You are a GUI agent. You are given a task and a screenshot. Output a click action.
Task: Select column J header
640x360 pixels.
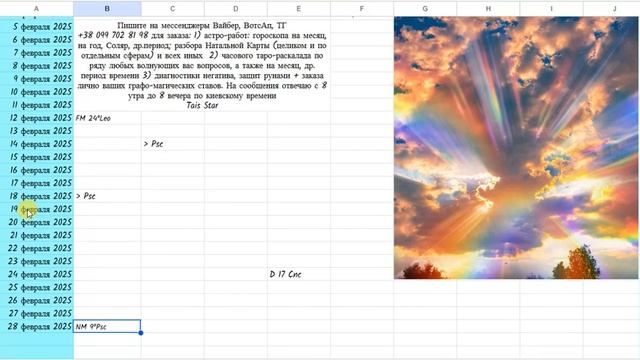click(x=611, y=9)
